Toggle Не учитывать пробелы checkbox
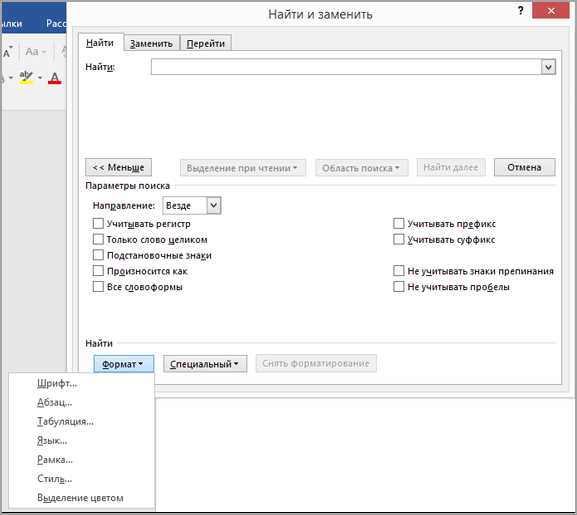The height and width of the screenshot is (515, 577). 399,287
